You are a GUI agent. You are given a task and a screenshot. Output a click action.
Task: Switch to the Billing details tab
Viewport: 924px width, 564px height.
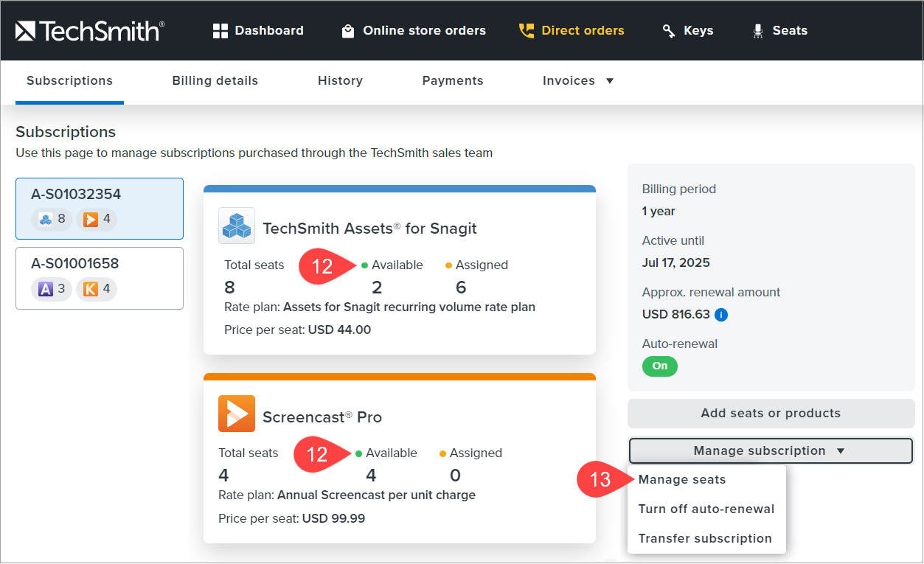(215, 81)
